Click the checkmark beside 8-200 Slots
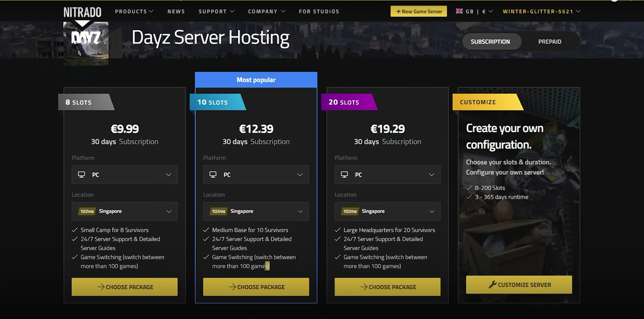644x319 pixels. click(x=469, y=188)
